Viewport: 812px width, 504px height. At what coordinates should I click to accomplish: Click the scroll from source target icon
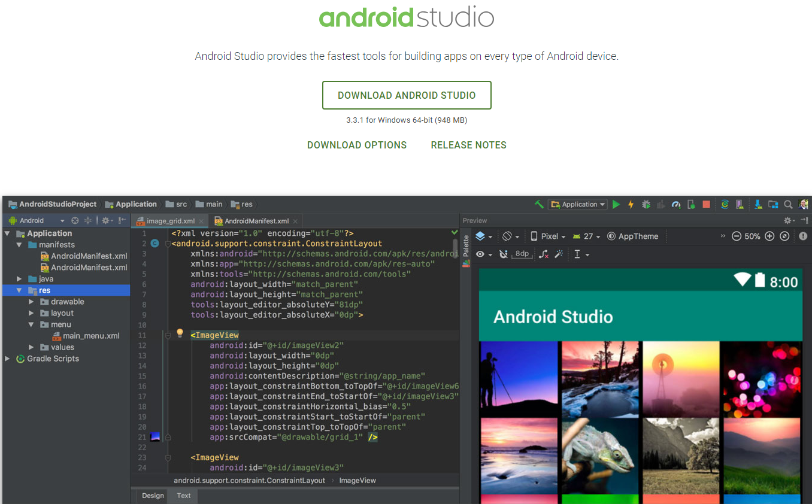[x=75, y=220]
